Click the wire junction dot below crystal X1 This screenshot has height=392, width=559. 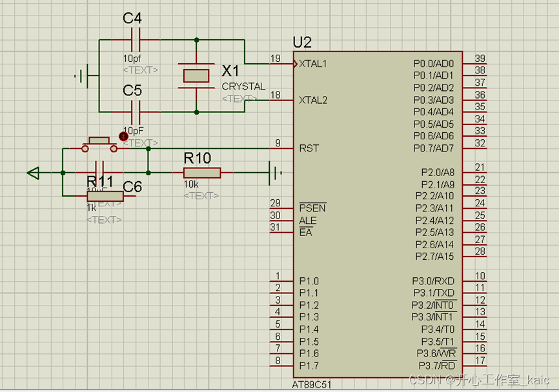(196, 112)
